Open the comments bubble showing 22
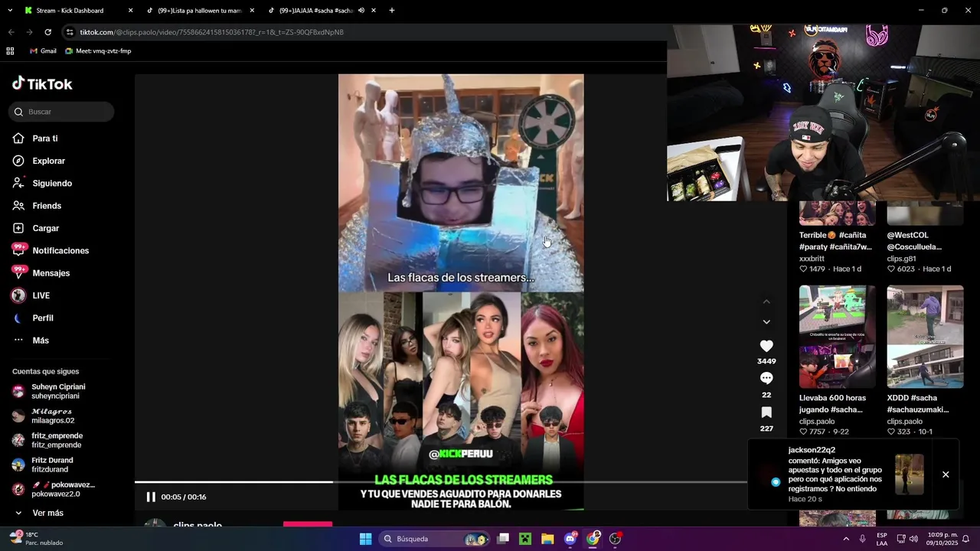The width and height of the screenshot is (980, 551). (766, 378)
